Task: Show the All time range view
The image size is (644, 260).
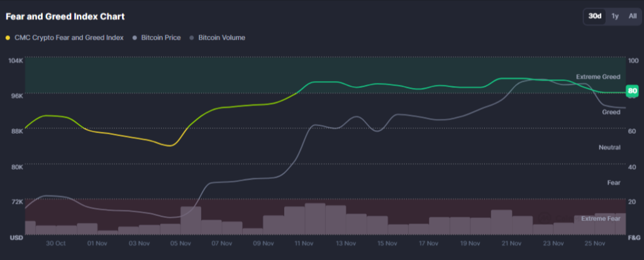Action: click(632, 16)
